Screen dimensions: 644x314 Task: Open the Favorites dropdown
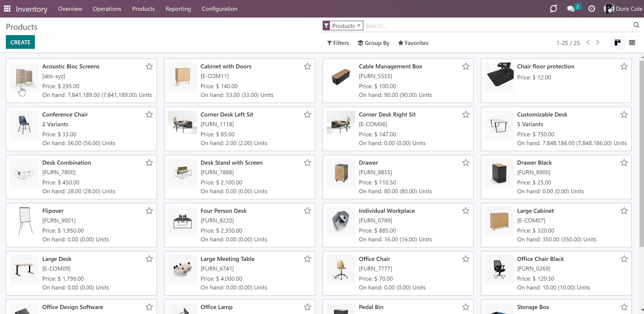(413, 43)
